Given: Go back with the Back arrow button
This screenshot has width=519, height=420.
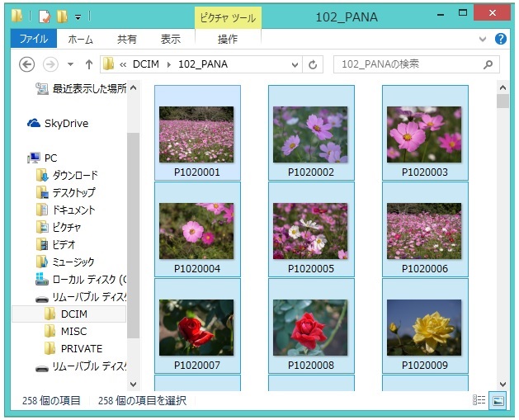Looking at the screenshot, I should (x=26, y=64).
